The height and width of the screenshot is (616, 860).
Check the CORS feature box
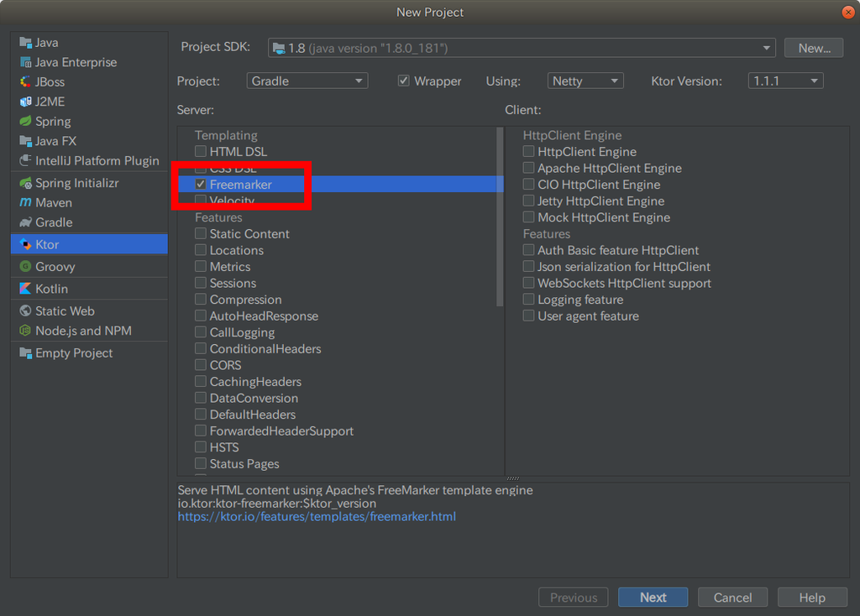click(x=201, y=365)
